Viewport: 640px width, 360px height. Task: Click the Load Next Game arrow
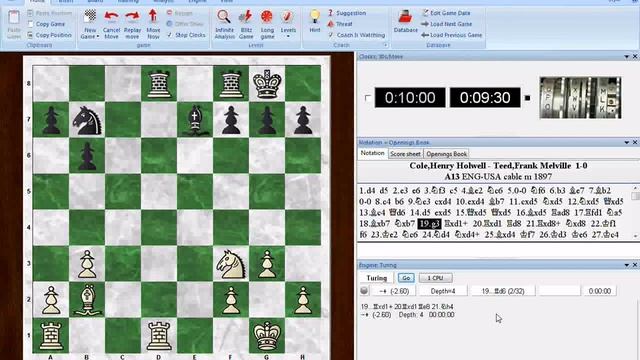pyautogui.click(x=425, y=24)
